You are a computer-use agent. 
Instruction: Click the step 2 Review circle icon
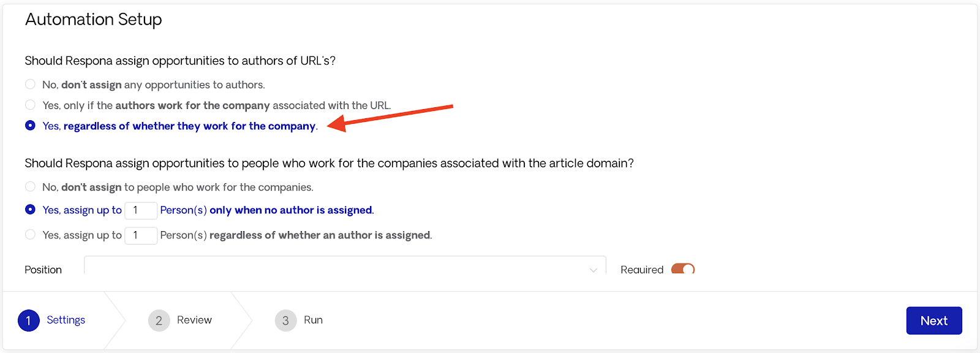(x=159, y=321)
